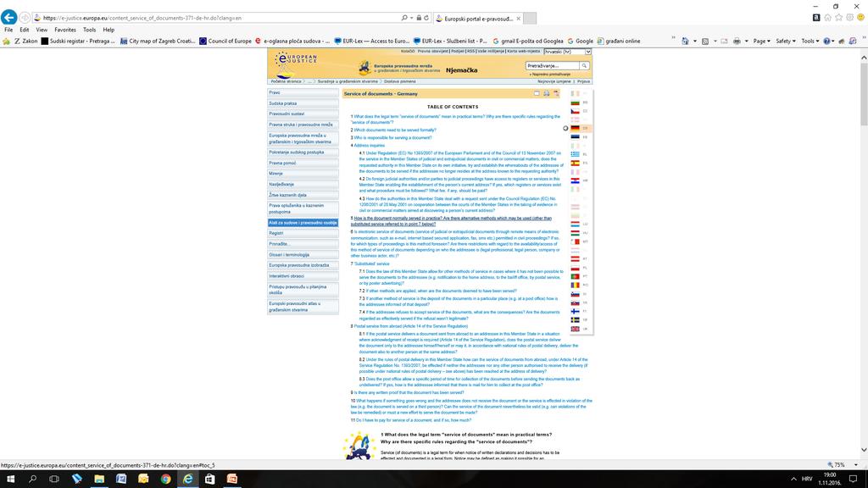Click the European e-Justice logo
The height and width of the screenshot is (488, 868).
click(297, 64)
